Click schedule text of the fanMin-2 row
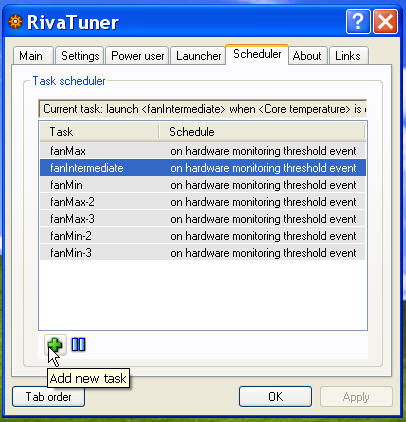Image resolution: width=406 pixels, height=422 pixels. pyautogui.click(x=263, y=236)
